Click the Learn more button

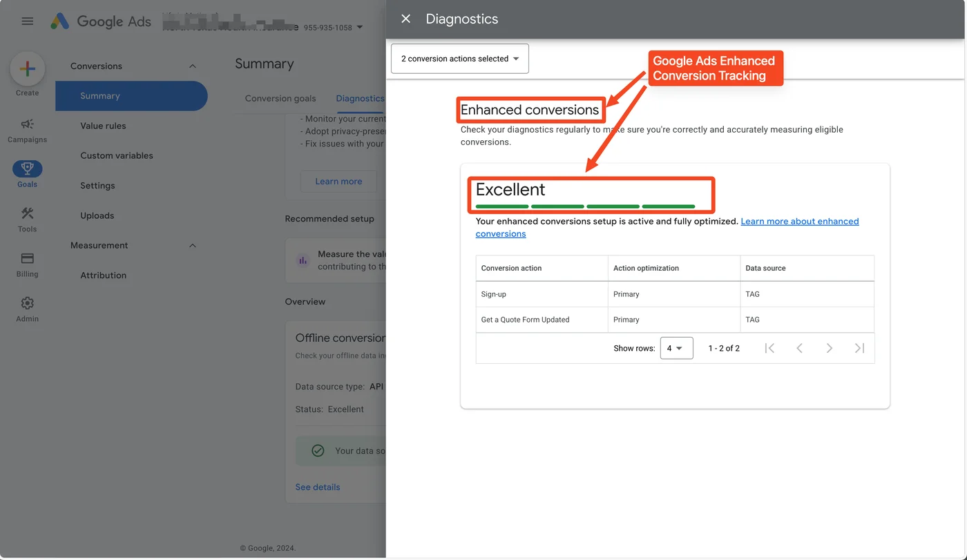[338, 181]
